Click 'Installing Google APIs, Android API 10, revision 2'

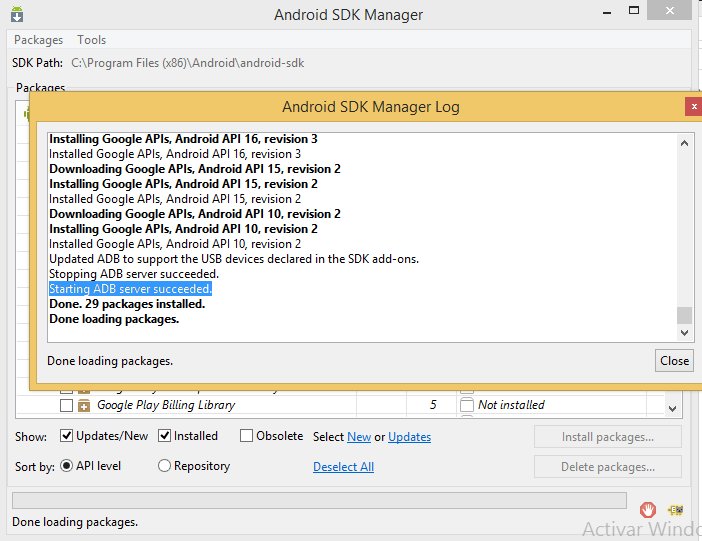(183, 229)
